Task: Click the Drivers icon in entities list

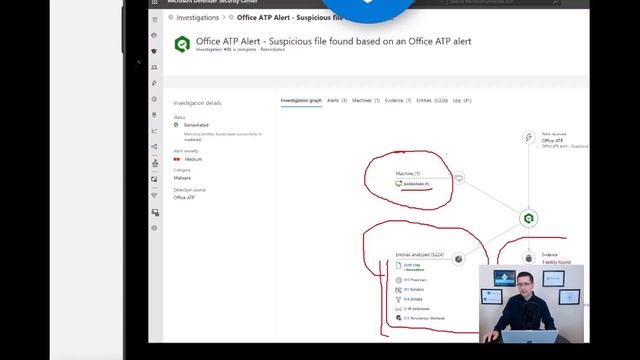Action: [398, 300]
